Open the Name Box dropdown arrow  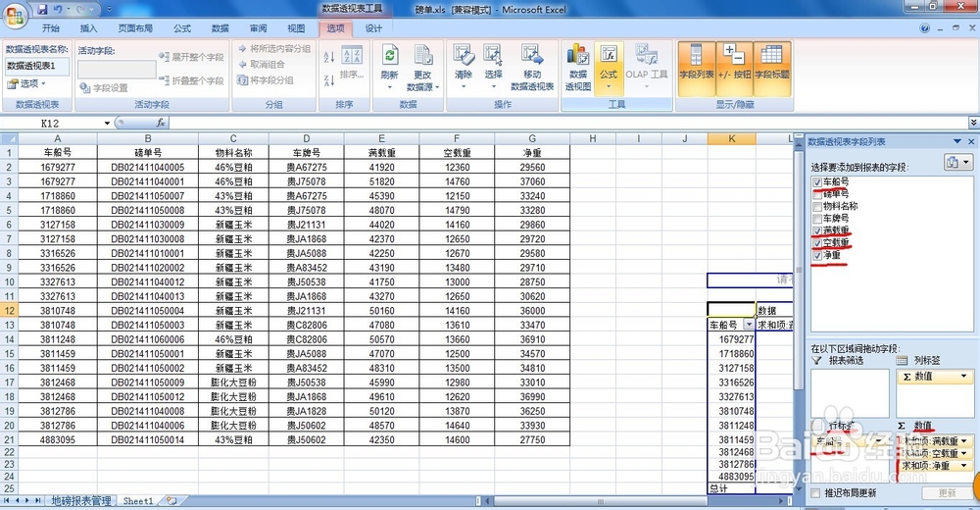[107, 123]
